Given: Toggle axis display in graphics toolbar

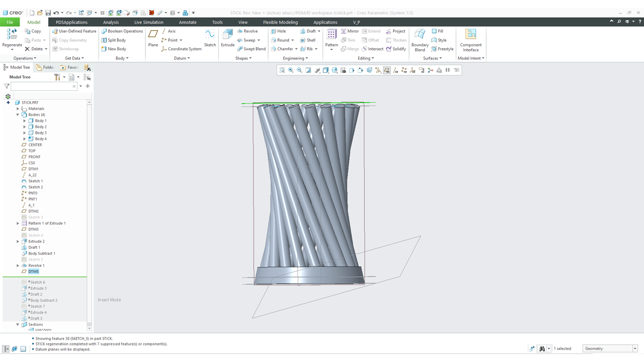Looking at the screenshot, I should 395,70.
